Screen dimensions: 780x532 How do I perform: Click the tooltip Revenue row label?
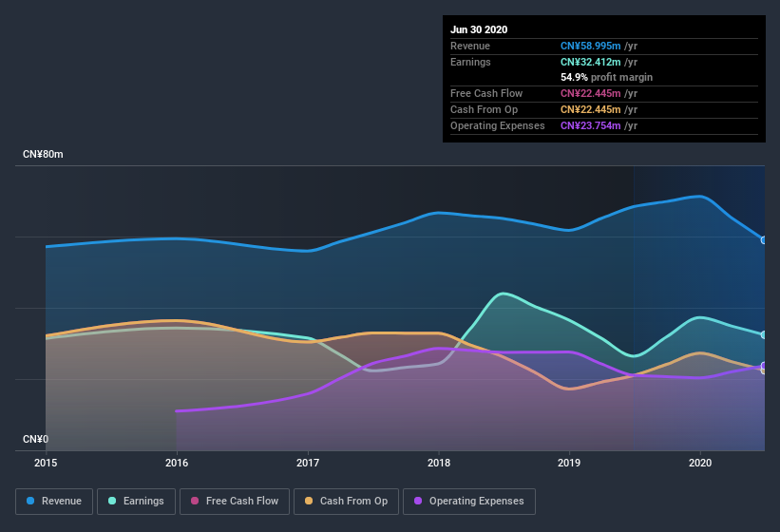click(x=470, y=47)
